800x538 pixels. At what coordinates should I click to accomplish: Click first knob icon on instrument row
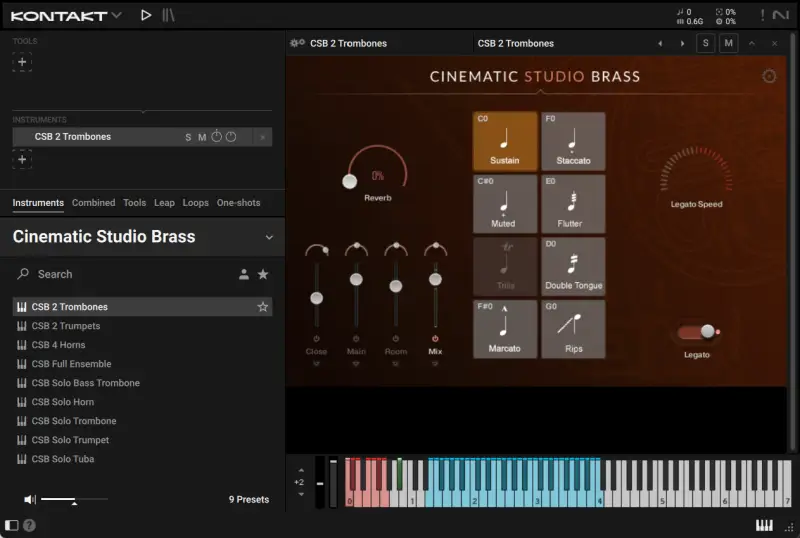(x=216, y=136)
